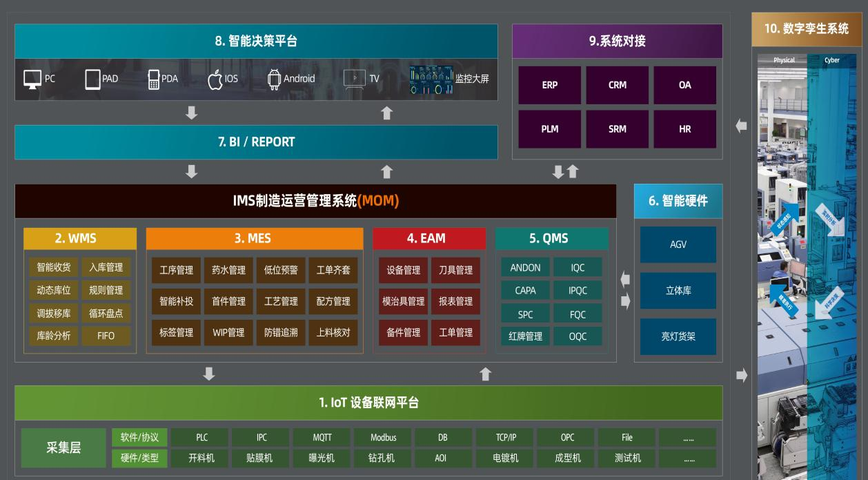The image size is (868, 480).
Task: Click the PC monitor icon
Action: point(32,79)
